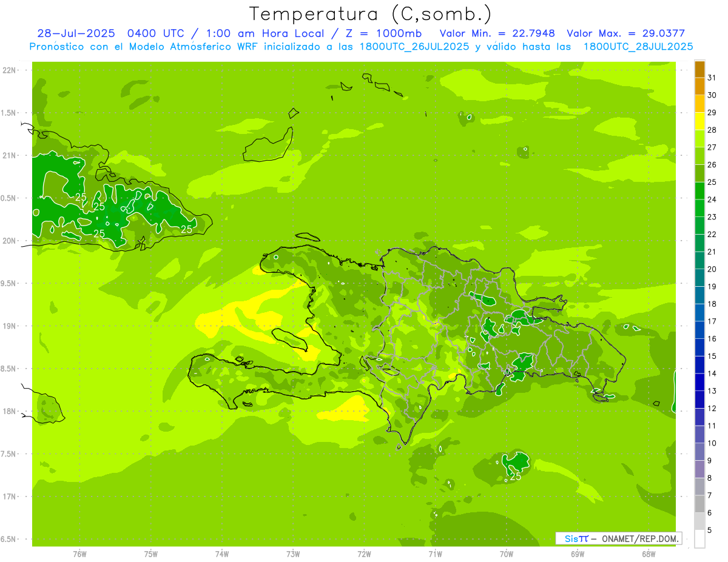
Task: Pick the dark orange swatch above 31
Action: (x=699, y=69)
